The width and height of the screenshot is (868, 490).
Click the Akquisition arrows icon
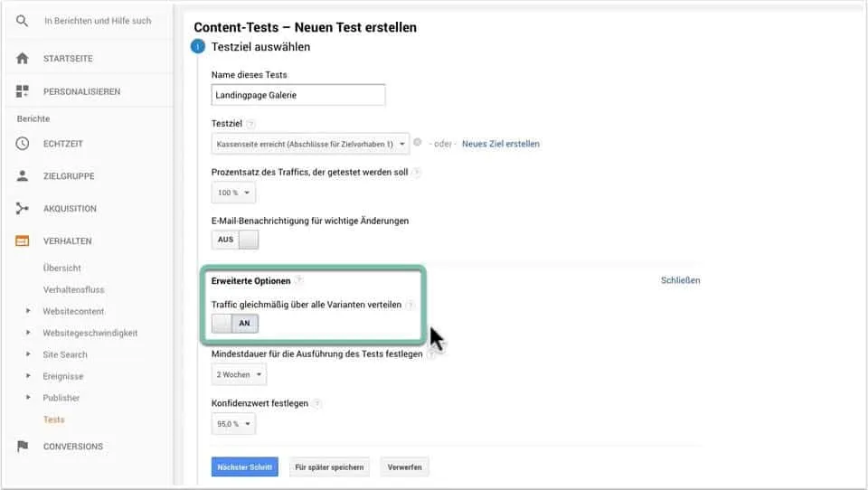(x=23, y=209)
